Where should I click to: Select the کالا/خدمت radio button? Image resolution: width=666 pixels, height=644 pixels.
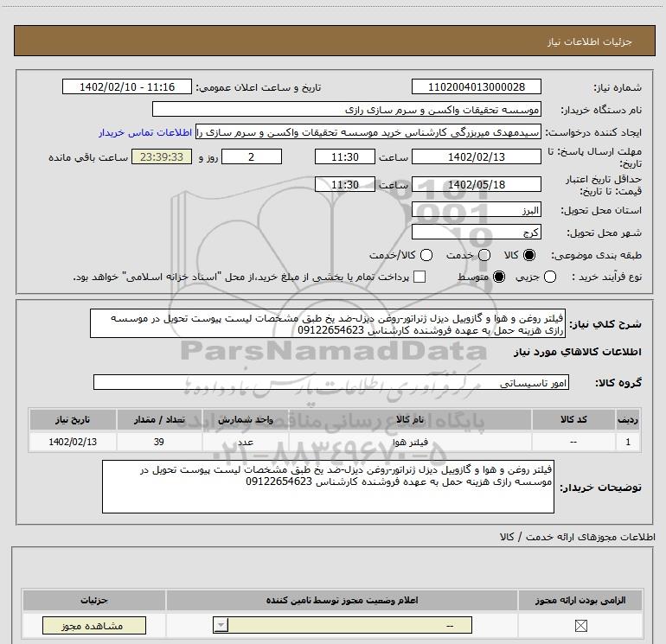point(426,255)
